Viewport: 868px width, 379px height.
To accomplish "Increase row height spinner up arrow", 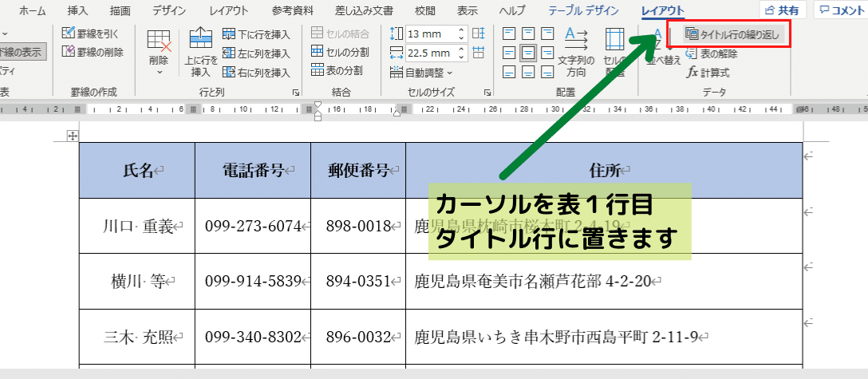I will coord(462,30).
